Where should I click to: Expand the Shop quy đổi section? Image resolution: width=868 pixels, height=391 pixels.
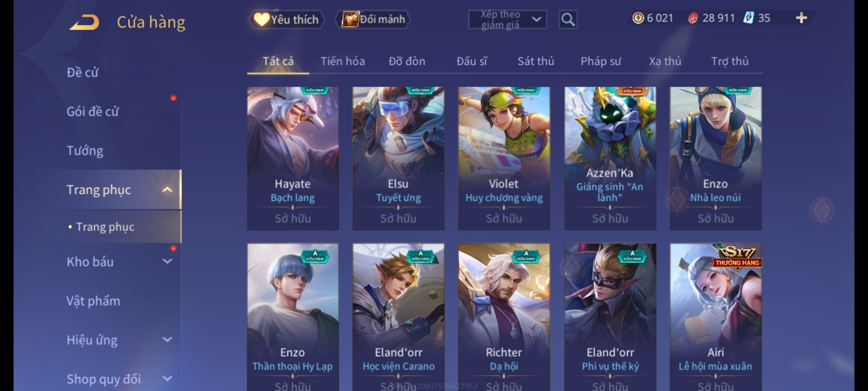click(167, 378)
